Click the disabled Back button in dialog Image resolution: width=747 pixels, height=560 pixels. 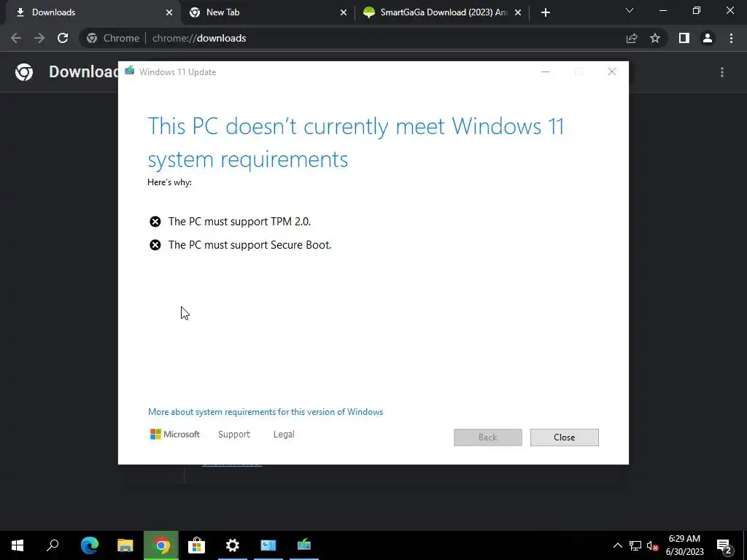487,437
